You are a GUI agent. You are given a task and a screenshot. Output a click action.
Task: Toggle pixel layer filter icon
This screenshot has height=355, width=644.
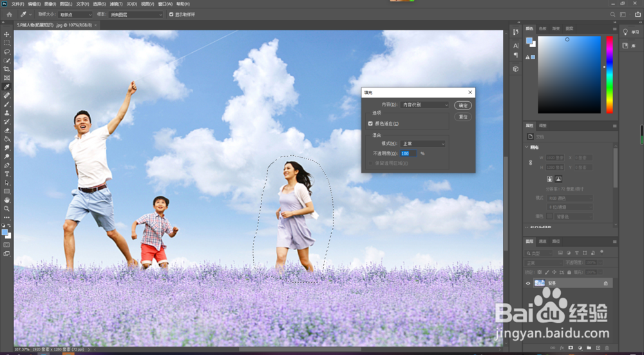pos(561,253)
